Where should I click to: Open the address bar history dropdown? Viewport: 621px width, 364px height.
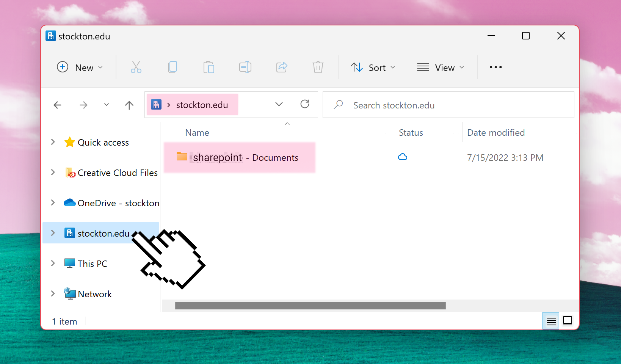279,104
